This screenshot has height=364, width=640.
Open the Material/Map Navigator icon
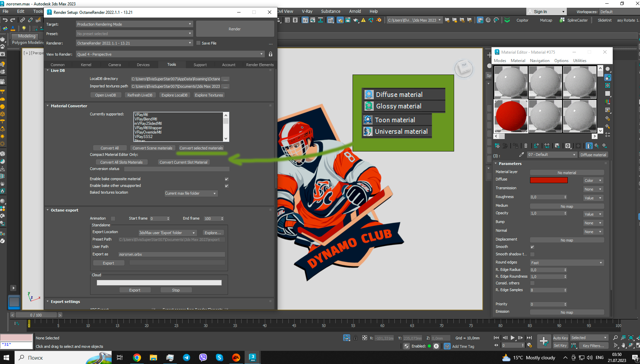(x=608, y=135)
